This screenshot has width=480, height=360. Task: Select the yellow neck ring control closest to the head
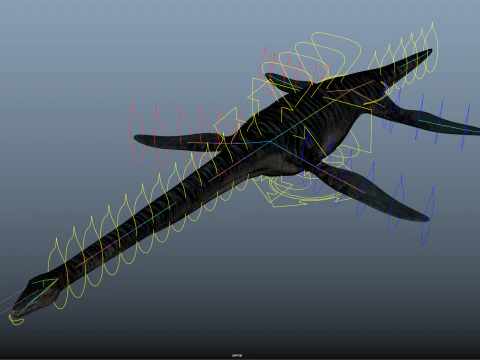tap(58, 274)
